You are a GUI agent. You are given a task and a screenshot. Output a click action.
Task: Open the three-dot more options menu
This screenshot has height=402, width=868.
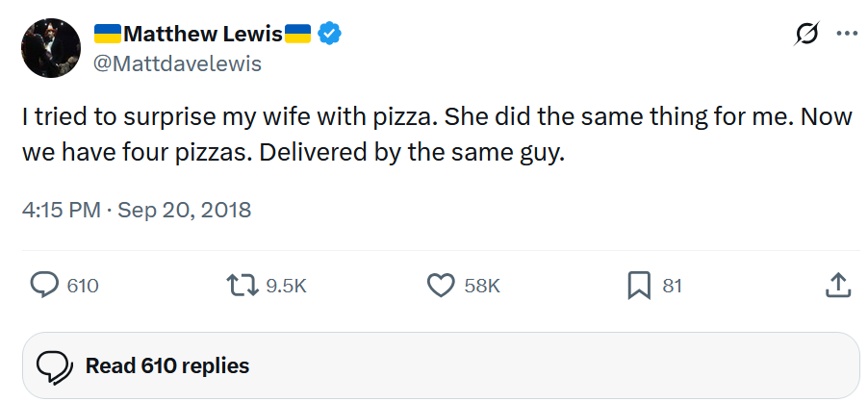pos(847,34)
